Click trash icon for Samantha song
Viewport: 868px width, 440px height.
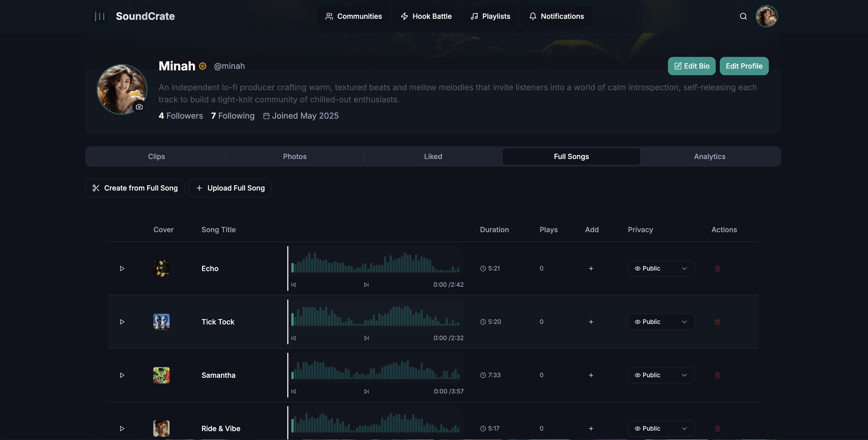coord(717,375)
